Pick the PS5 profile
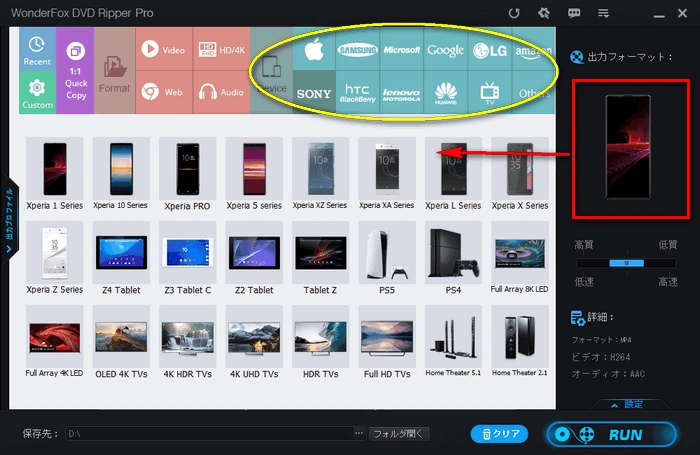This screenshot has width=700, height=455. point(387,258)
